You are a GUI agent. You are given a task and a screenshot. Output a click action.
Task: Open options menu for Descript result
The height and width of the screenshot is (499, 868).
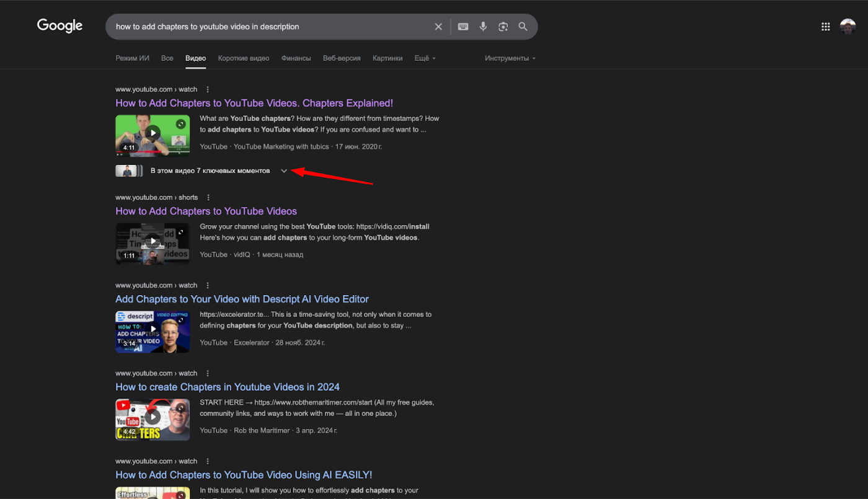pyautogui.click(x=208, y=285)
